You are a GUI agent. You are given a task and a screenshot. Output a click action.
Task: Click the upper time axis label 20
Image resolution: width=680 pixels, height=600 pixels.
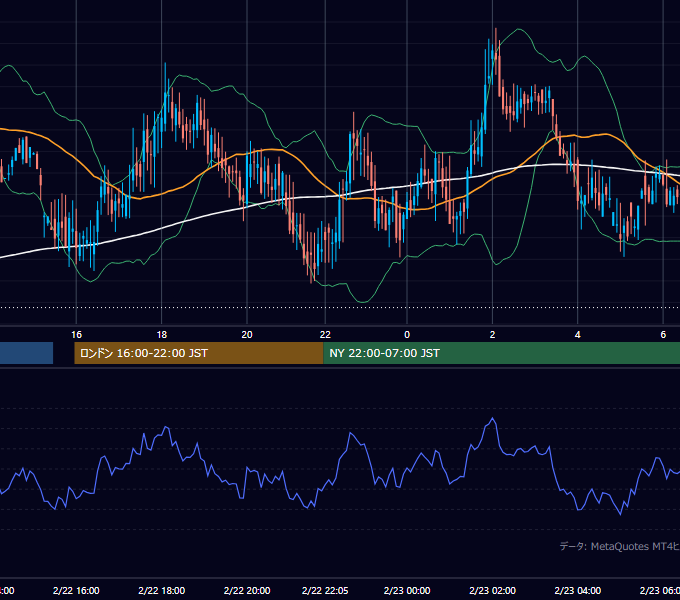247,335
